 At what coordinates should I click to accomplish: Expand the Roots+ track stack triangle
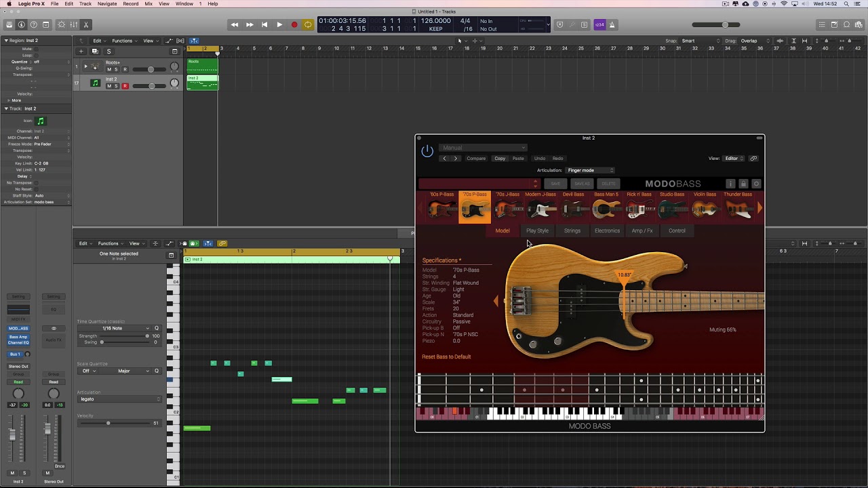coord(85,66)
